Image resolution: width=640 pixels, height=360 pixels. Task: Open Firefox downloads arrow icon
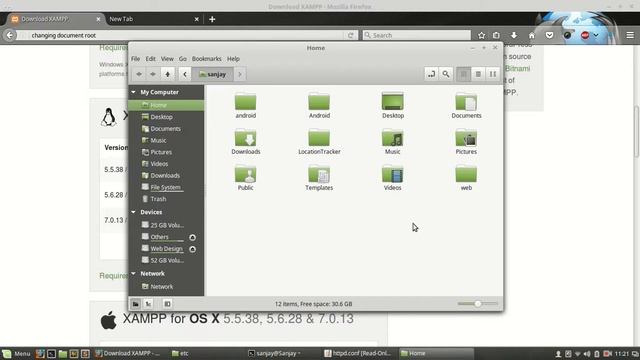[514, 35]
